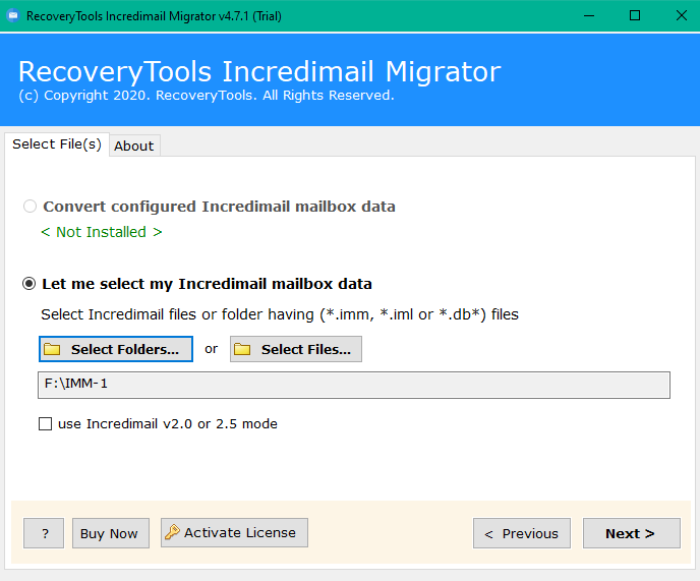Viewport: 700px width, 581px height.
Task: Click the copyright 2020 RecoveryTools text
Action: click(x=206, y=95)
